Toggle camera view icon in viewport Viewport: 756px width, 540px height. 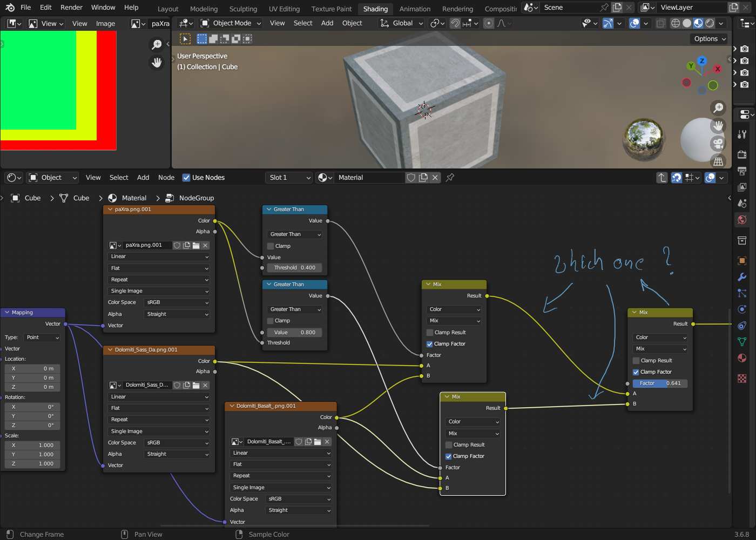tap(718, 144)
